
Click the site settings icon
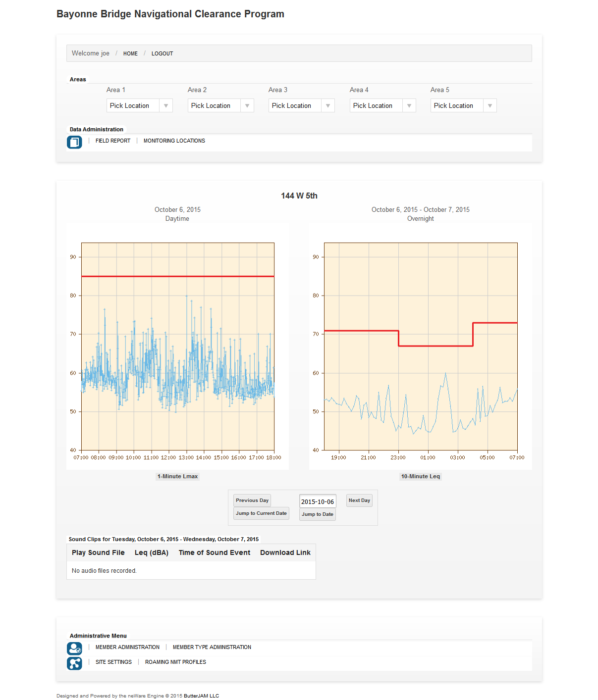(x=74, y=663)
